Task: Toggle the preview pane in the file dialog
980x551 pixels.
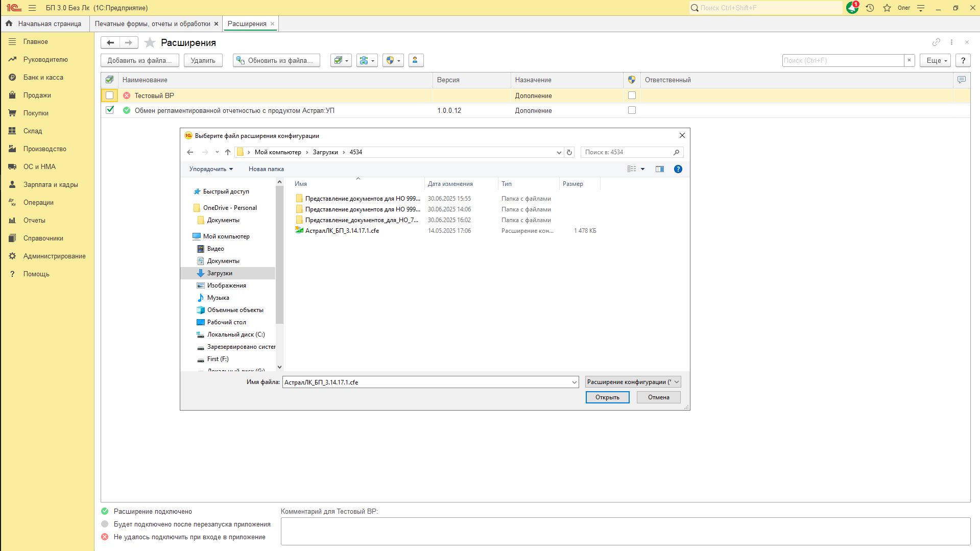Action: [x=660, y=169]
